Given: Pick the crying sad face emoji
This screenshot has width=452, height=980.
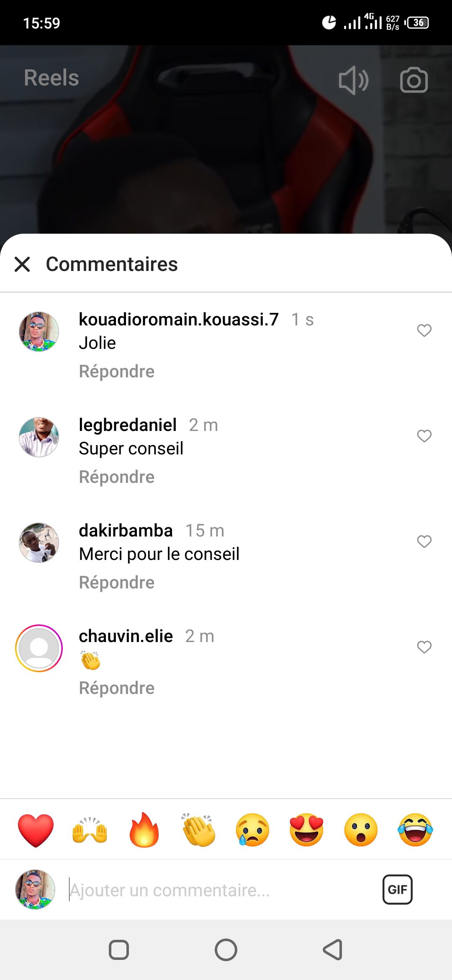Looking at the screenshot, I should coord(252,830).
